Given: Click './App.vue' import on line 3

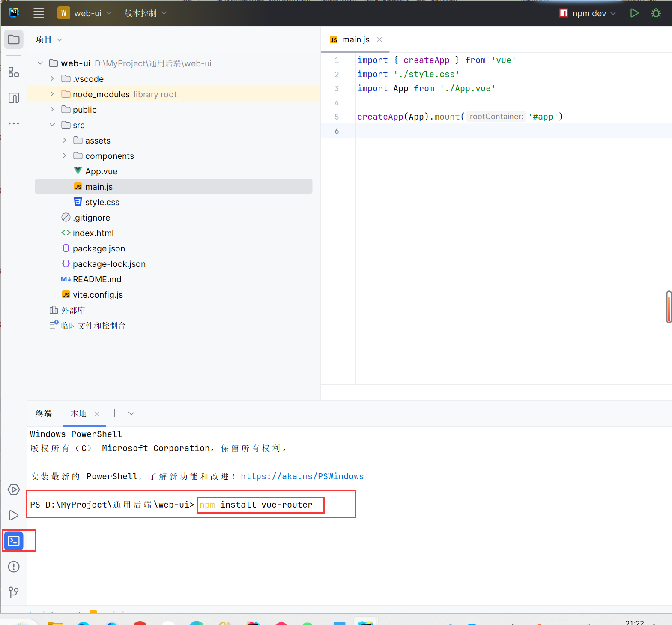Looking at the screenshot, I should point(468,88).
